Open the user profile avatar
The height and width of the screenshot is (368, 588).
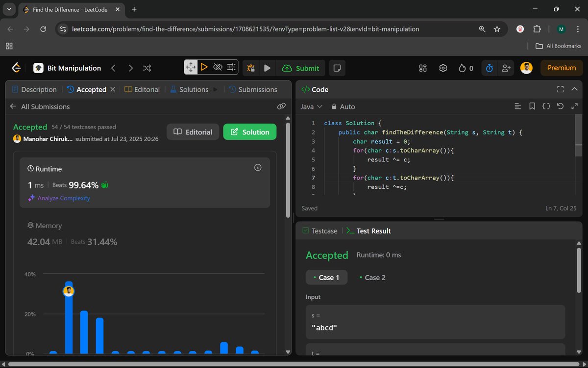coord(526,68)
